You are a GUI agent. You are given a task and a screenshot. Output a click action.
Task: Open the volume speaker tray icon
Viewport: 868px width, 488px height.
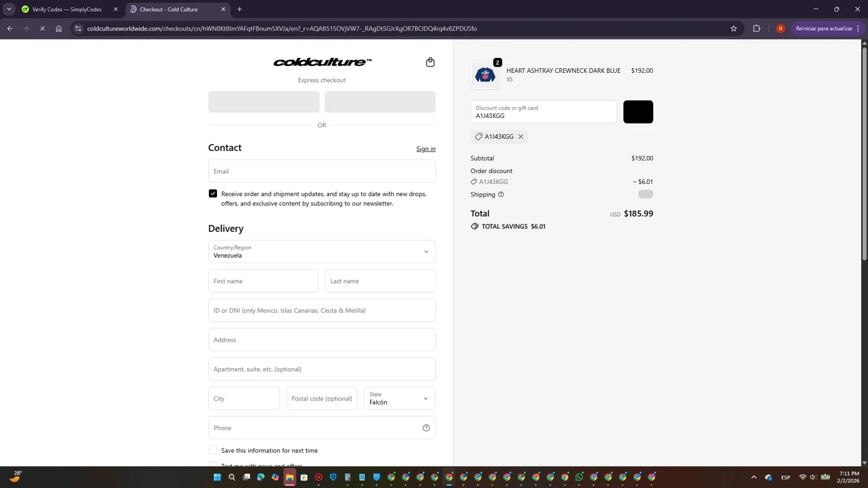[x=813, y=477]
